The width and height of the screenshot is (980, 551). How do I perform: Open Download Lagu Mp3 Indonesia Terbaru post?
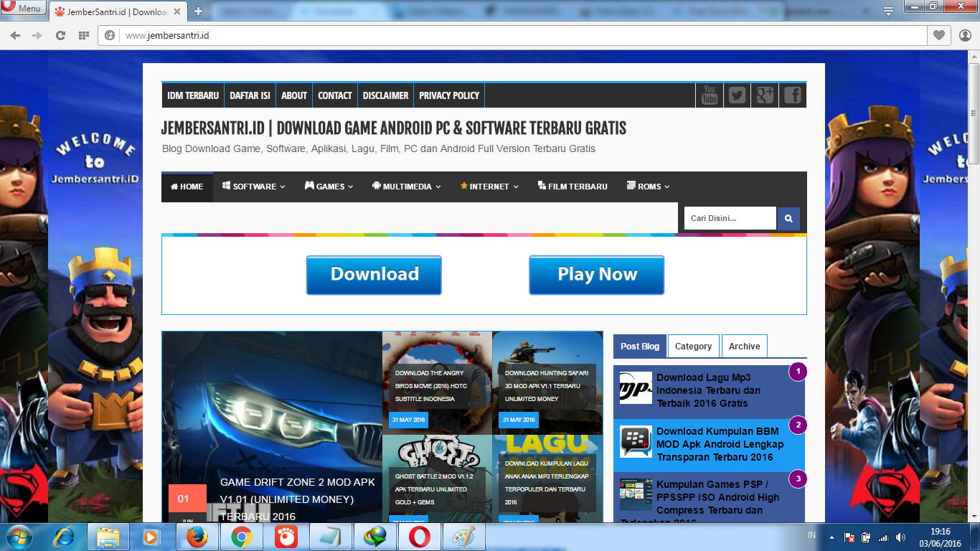coord(709,390)
